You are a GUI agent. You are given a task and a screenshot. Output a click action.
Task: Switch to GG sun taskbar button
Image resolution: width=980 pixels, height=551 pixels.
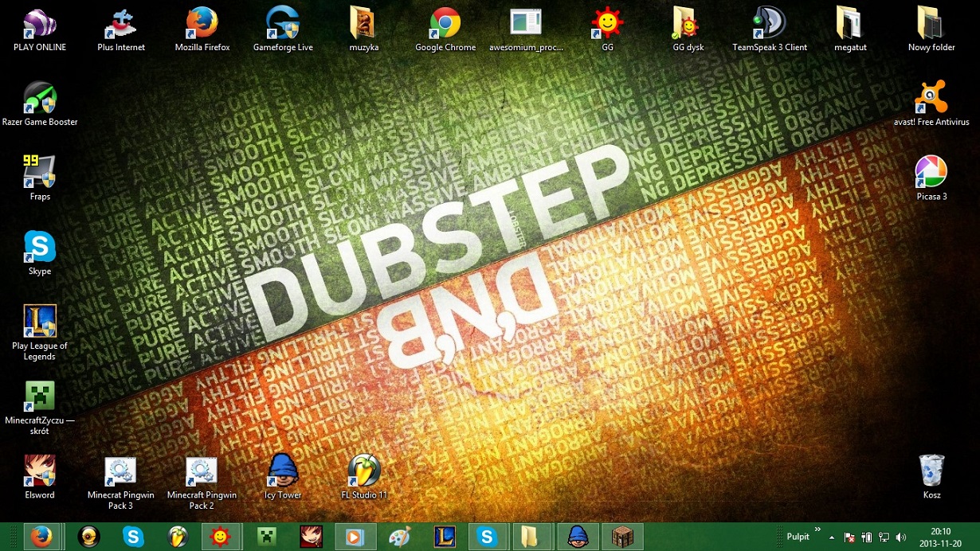pyautogui.click(x=219, y=537)
